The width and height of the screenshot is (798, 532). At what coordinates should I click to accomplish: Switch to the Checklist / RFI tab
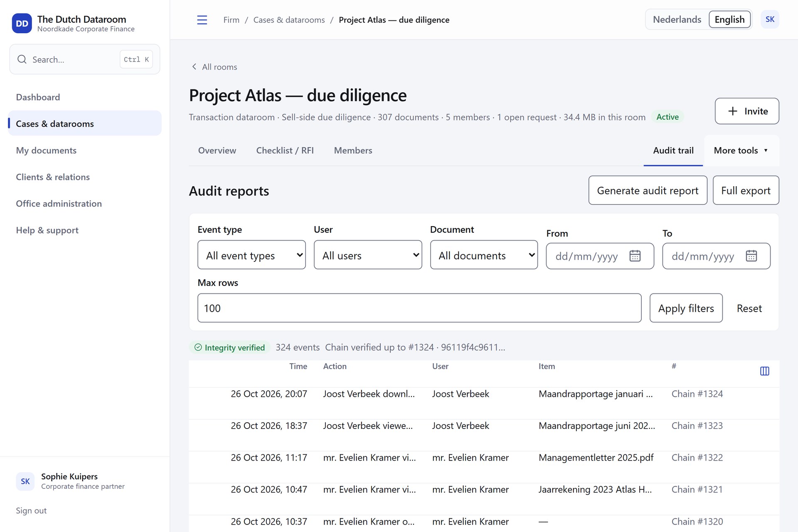285,150
